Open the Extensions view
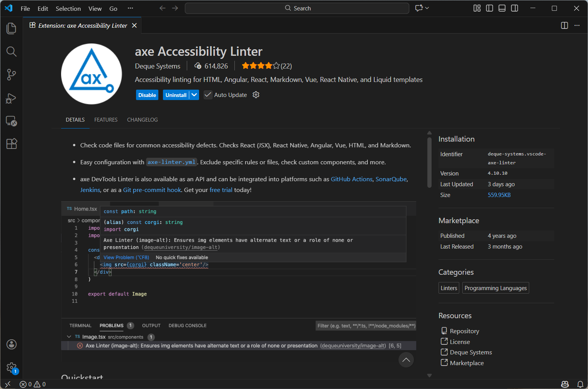The height and width of the screenshot is (389, 588). [x=11, y=144]
